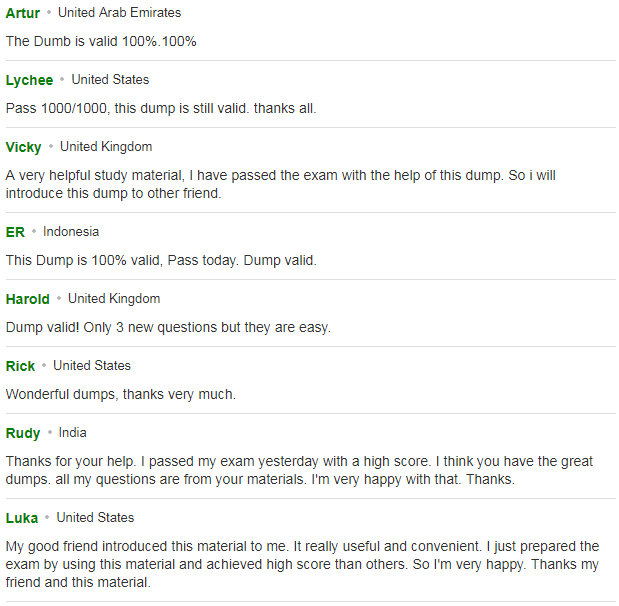Click United States label beside Lychee

(x=110, y=80)
